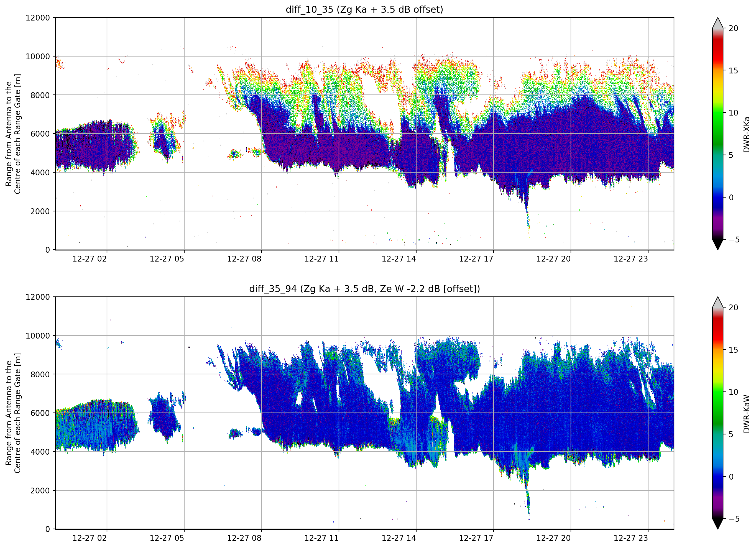Click the "12-27 14" tick label under the diff_10_35 plot
This screenshot has height=548, width=756.
coord(399,259)
